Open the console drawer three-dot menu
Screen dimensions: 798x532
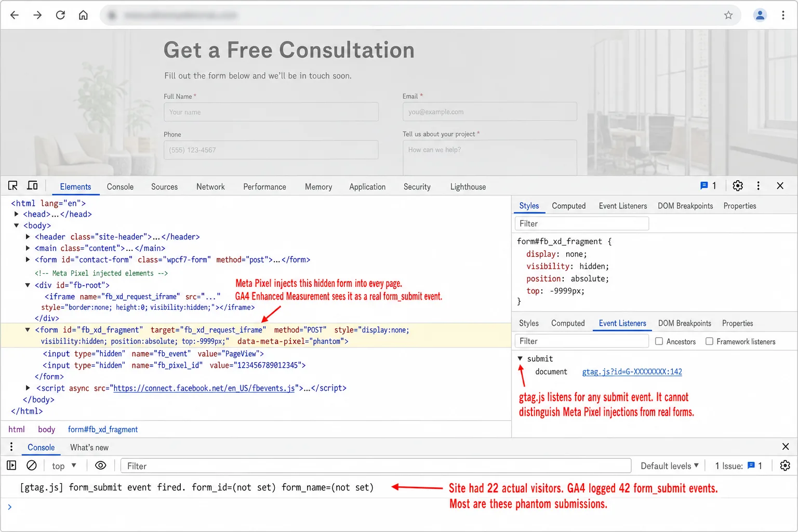(11, 447)
